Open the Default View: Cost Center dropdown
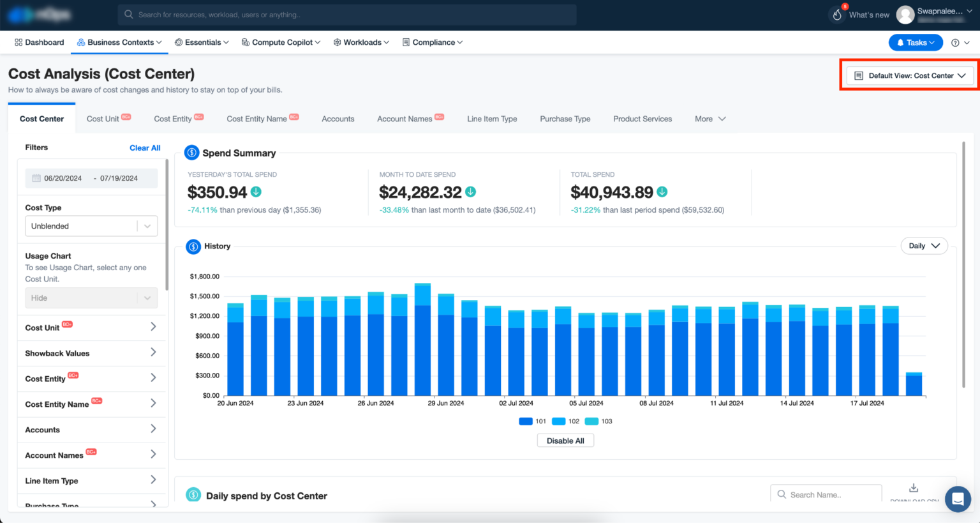This screenshot has width=980, height=523. tap(910, 75)
